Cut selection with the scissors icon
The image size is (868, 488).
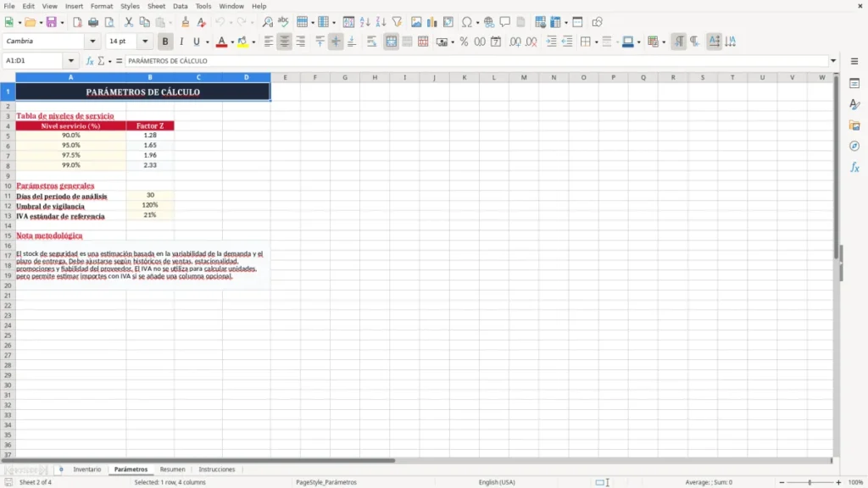click(129, 22)
